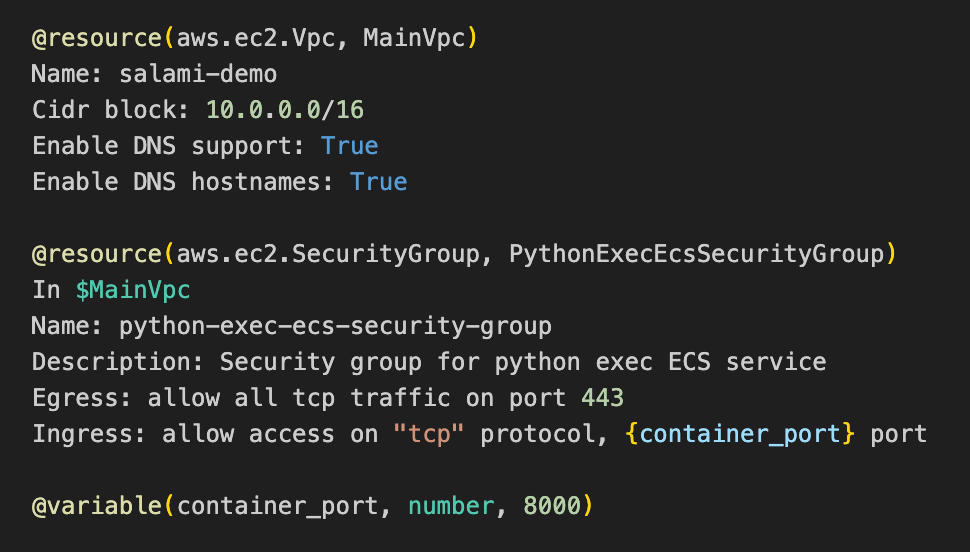Click the port number 443
This screenshot has width=970, height=552.
(603, 398)
